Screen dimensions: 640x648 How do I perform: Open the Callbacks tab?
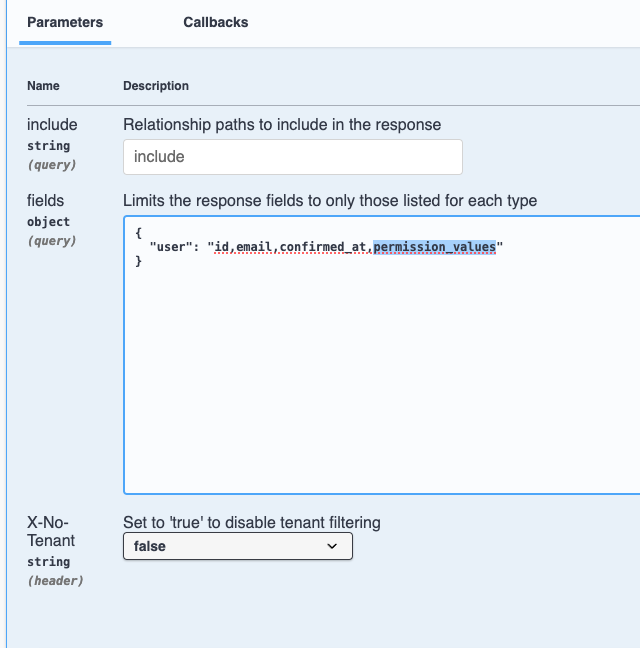(216, 22)
